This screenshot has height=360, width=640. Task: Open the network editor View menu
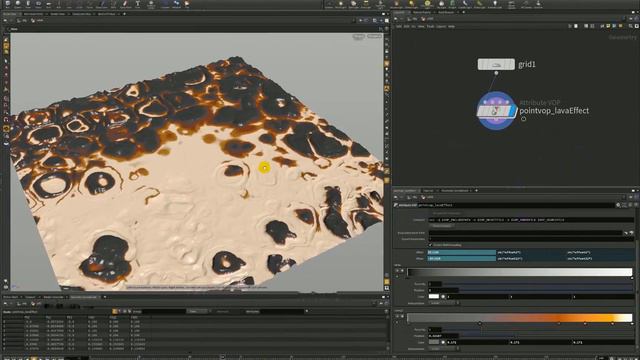click(x=421, y=27)
